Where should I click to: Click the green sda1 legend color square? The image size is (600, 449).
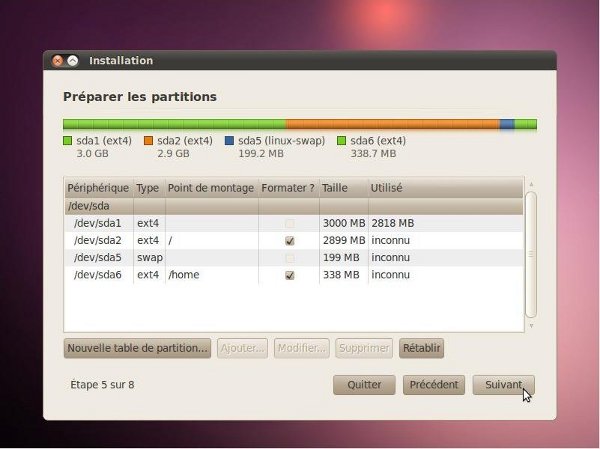pyautogui.click(x=68, y=141)
